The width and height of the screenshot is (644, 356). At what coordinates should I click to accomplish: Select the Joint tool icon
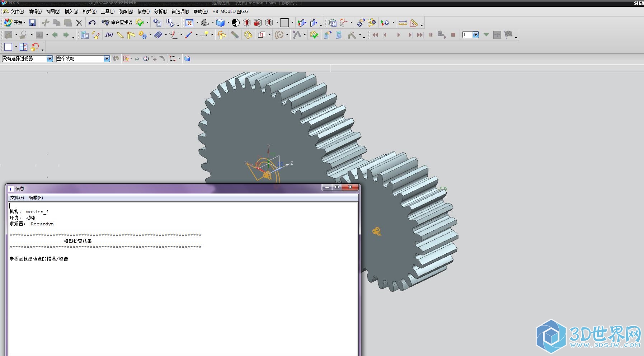pos(131,35)
